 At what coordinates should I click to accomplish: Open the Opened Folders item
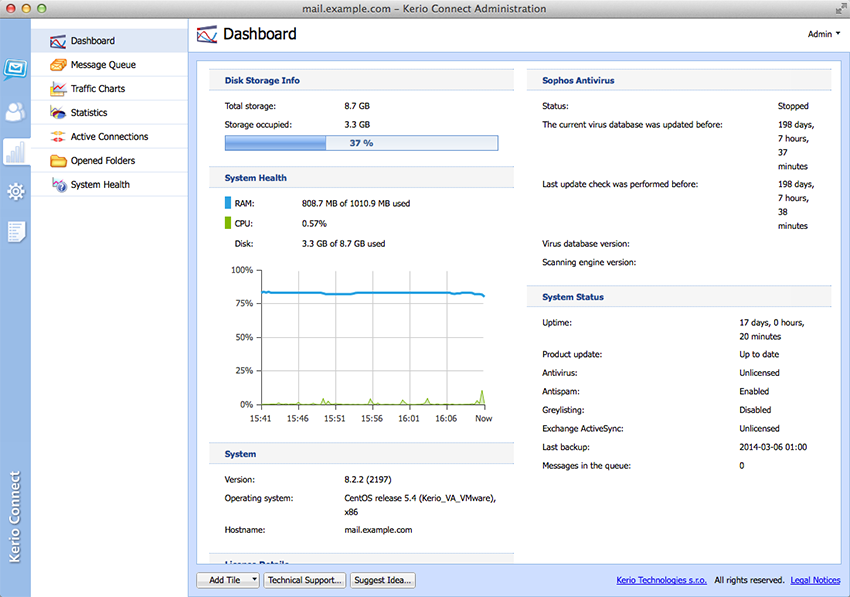(102, 161)
